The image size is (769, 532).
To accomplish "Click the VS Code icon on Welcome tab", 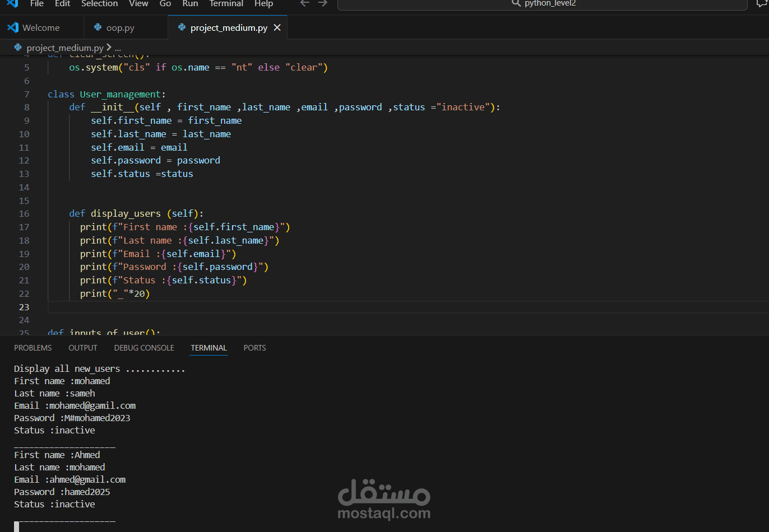I will (13, 27).
